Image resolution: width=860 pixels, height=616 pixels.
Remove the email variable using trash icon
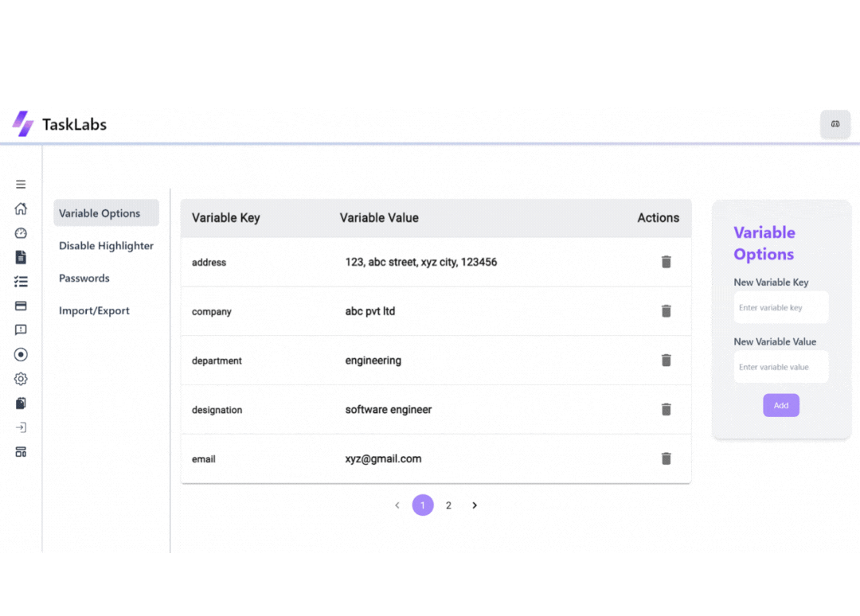tap(666, 458)
